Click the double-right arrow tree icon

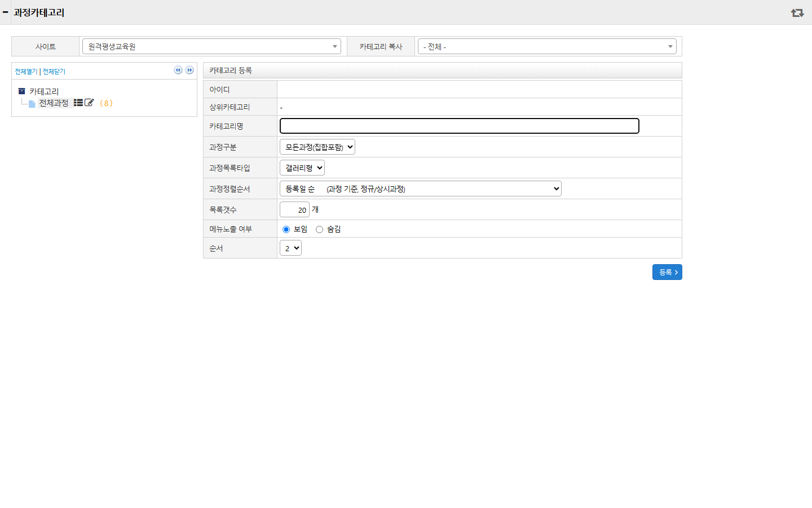click(189, 70)
